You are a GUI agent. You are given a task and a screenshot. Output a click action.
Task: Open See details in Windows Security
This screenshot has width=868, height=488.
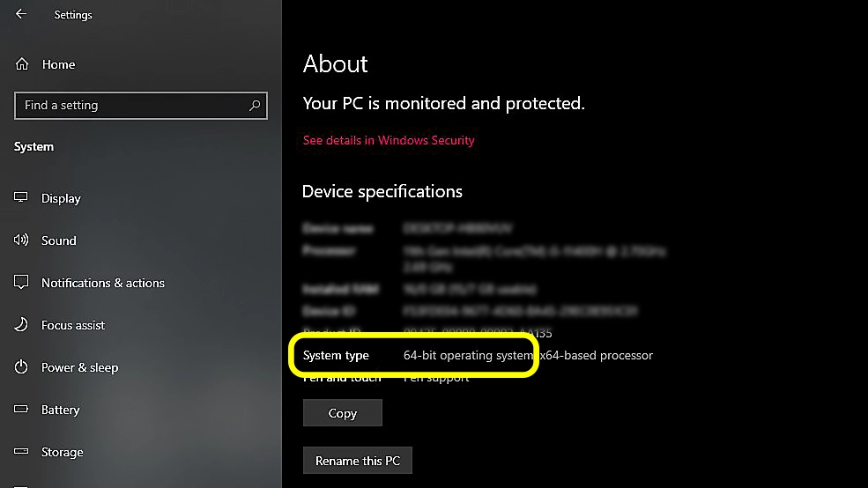pos(389,141)
